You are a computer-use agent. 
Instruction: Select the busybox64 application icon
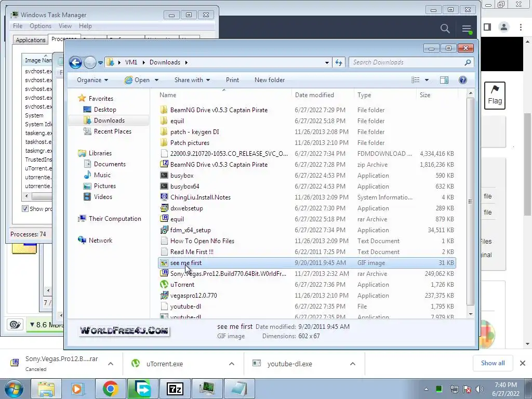point(164,187)
